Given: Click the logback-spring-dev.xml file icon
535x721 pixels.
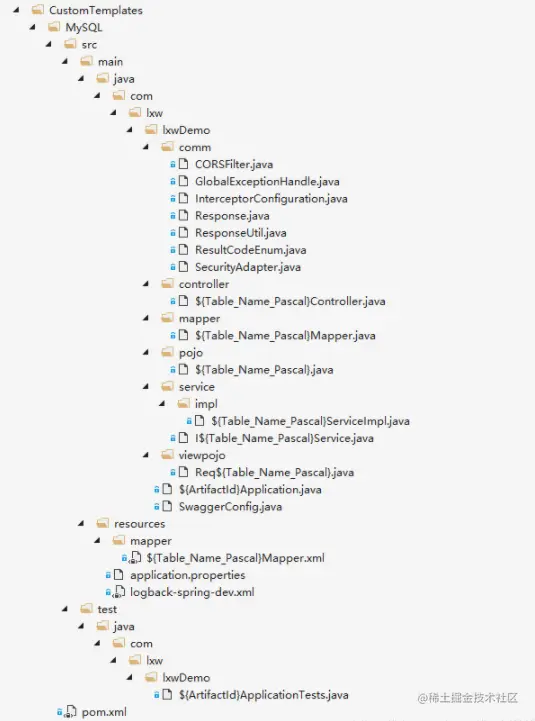Looking at the screenshot, I should 119,592.
